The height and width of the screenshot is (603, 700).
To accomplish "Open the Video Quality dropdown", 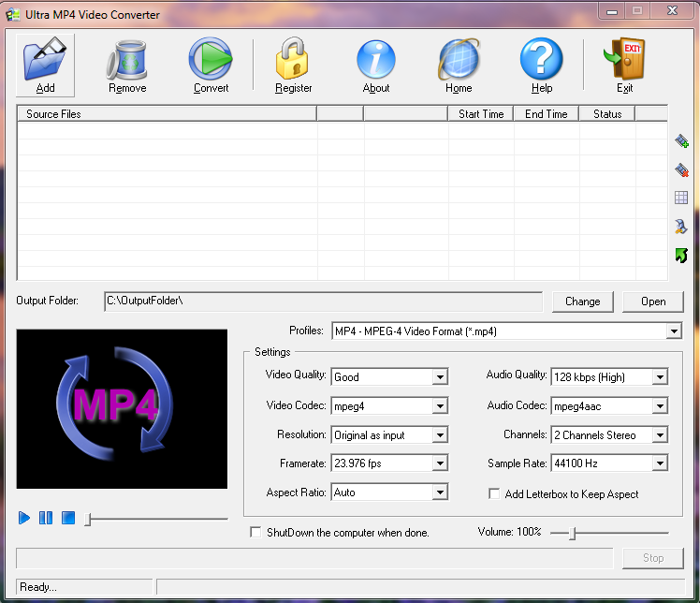I will tap(440, 377).
